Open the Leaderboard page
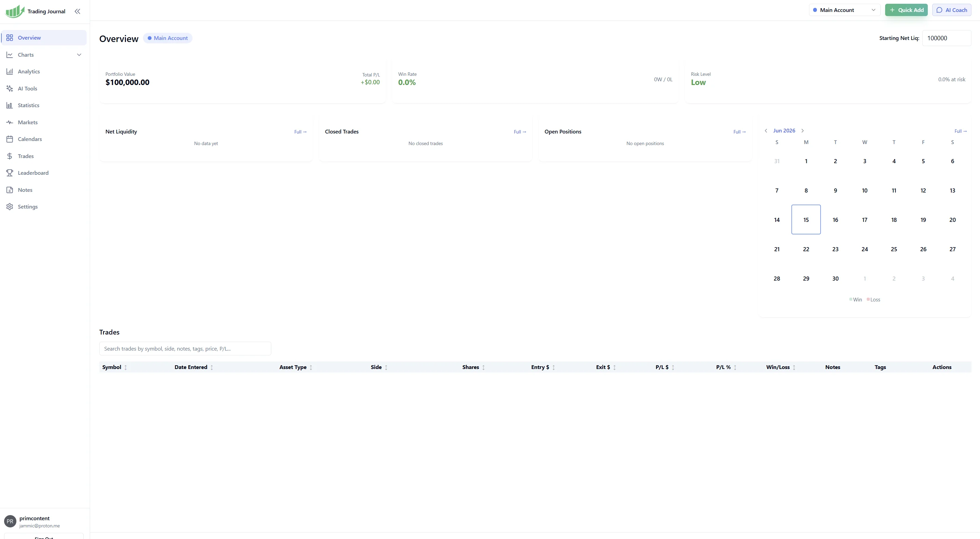 pos(44,173)
